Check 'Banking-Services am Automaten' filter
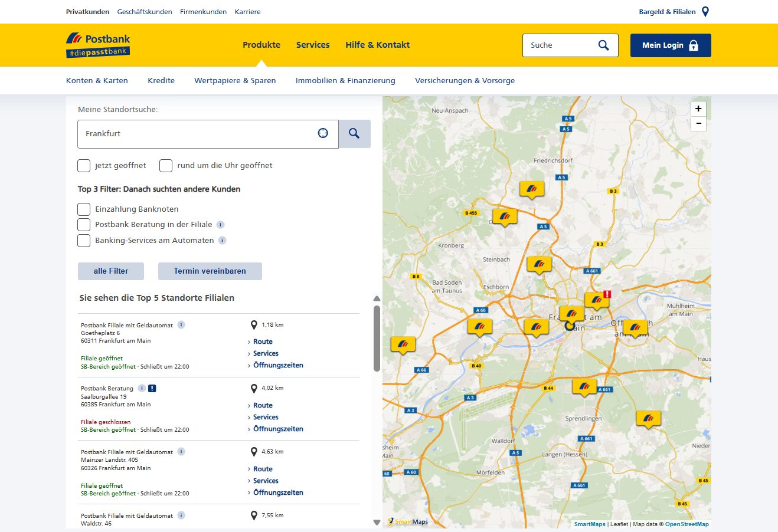Screen dimensions: 778x532 [x=84, y=241]
